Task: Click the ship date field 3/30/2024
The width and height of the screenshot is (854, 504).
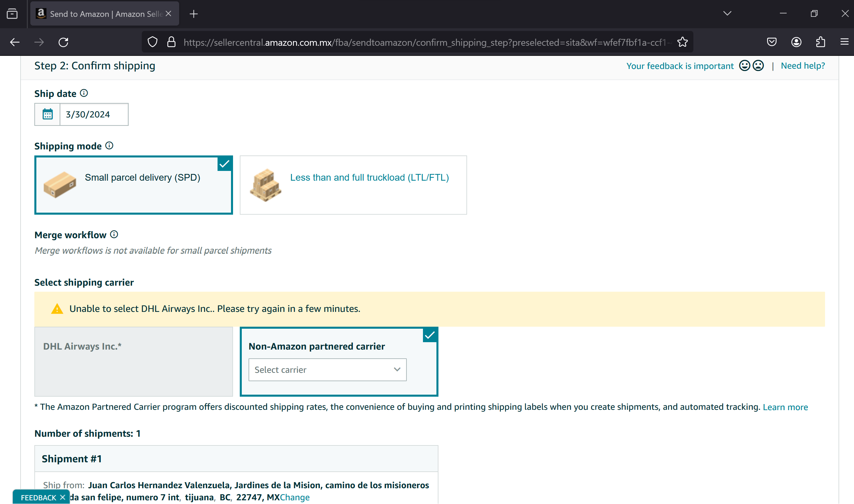Action: point(94,114)
